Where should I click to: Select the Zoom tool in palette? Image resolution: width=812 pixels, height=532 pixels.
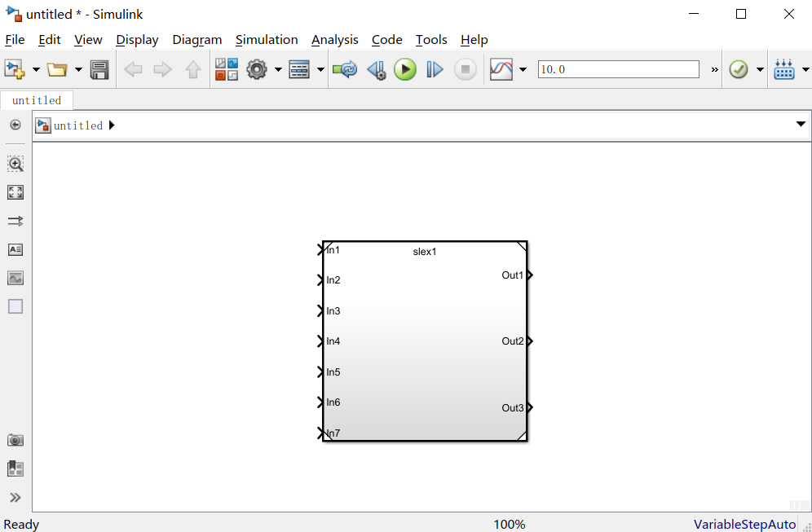15,164
